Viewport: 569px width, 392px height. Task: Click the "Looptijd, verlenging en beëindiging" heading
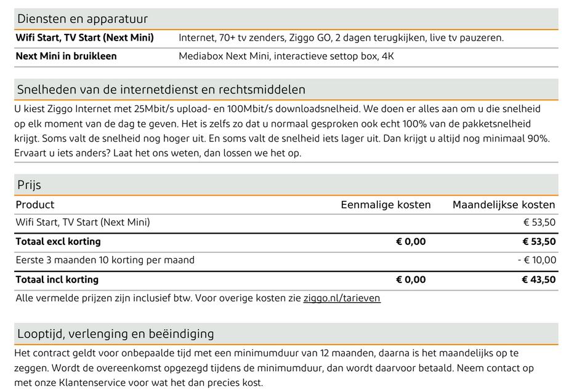point(116,334)
